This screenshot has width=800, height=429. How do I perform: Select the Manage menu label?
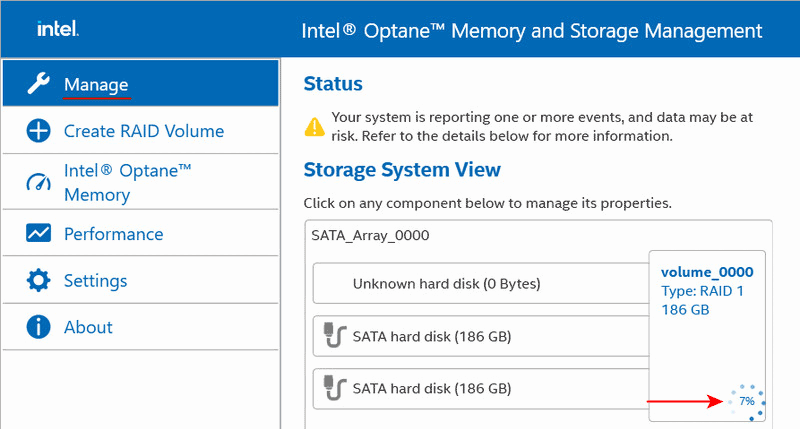(x=96, y=84)
